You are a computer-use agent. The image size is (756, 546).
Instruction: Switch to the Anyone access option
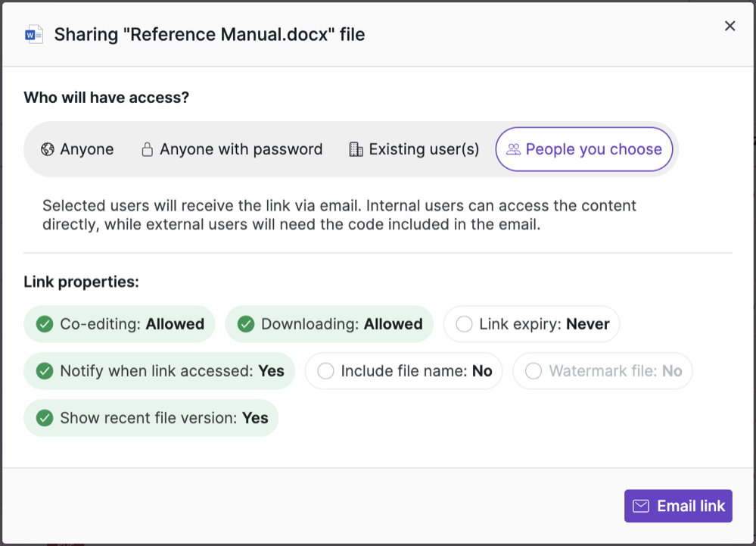click(77, 149)
